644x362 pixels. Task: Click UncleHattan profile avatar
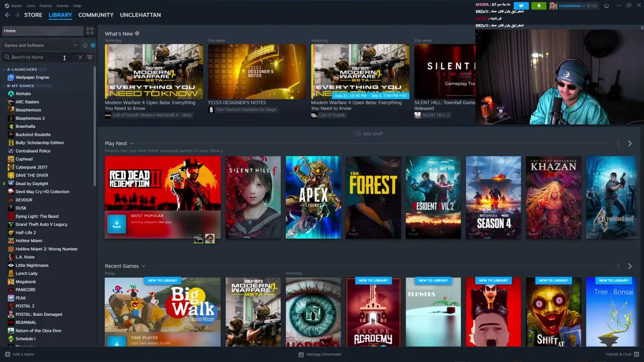pos(553,6)
